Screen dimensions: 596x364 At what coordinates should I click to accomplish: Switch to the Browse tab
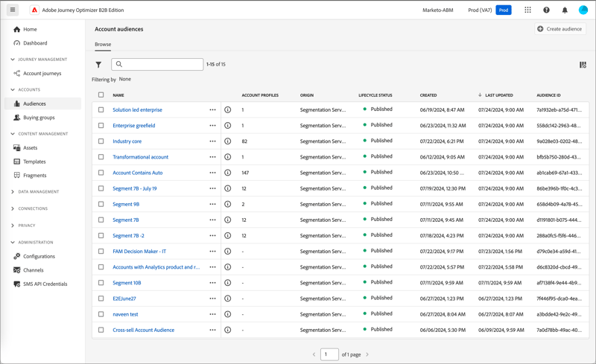[x=103, y=45]
